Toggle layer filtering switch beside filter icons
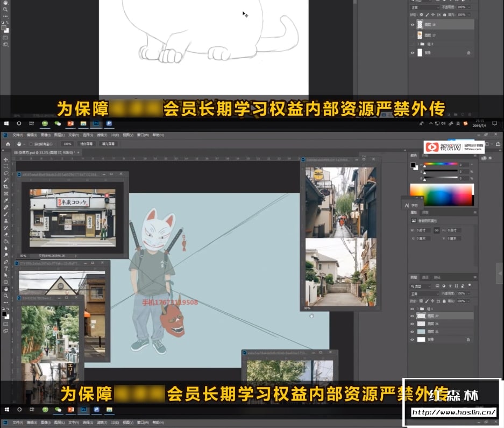Image resolution: width=504 pixels, height=428 pixels. [470, 285]
